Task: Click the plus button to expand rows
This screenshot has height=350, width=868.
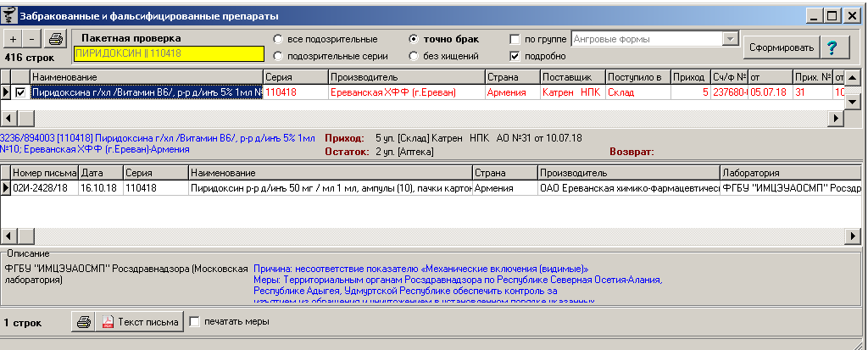Action: 14,40
